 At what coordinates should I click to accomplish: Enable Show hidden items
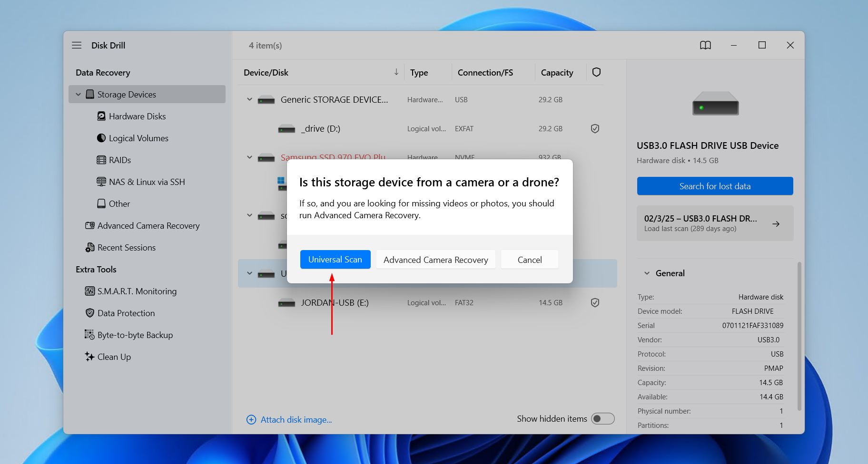[602, 418]
